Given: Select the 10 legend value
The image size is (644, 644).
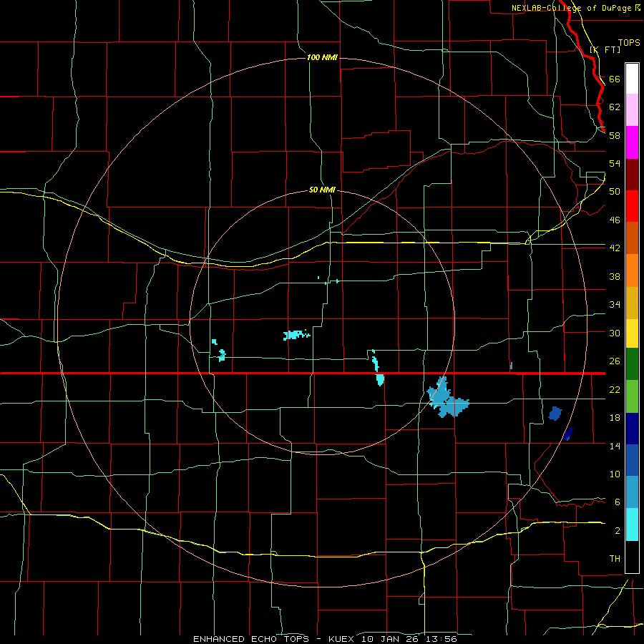Looking at the screenshot, I should (x=615, y=474).
